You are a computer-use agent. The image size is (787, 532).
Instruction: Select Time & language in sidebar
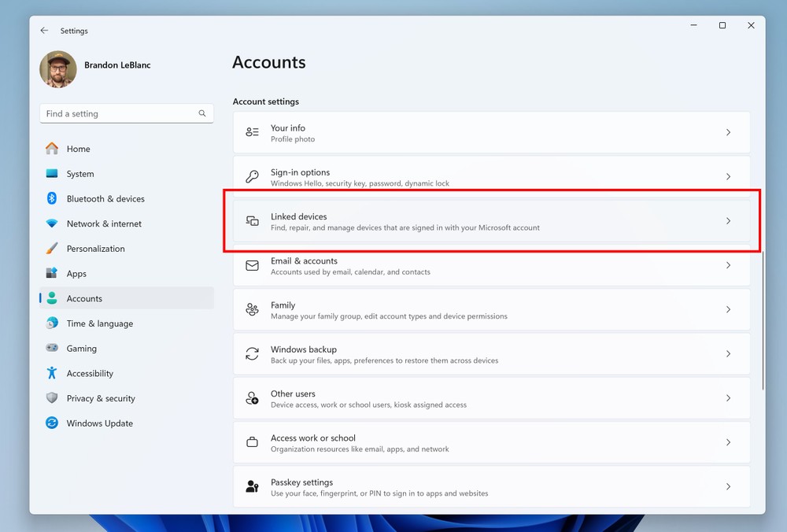tap(99, 323)
